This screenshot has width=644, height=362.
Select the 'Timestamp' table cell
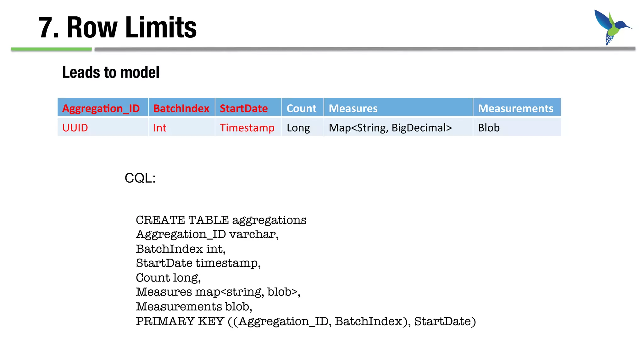248,127
